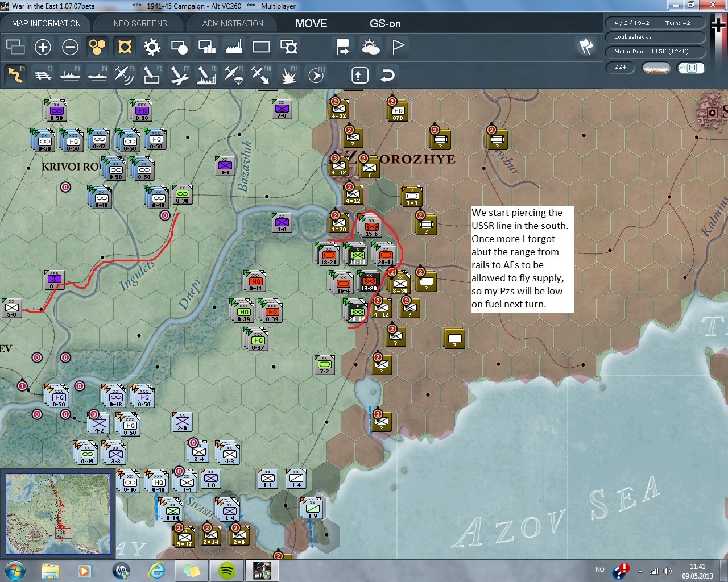Screen dimensions: 728x582
Task: Select F9 Air transport mode
Action: [234, 74]
